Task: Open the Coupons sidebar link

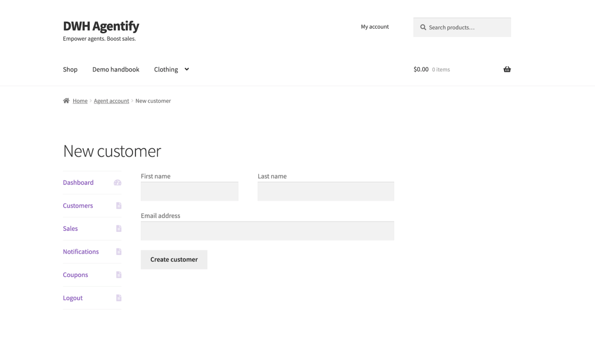Action: click(75, 275)
